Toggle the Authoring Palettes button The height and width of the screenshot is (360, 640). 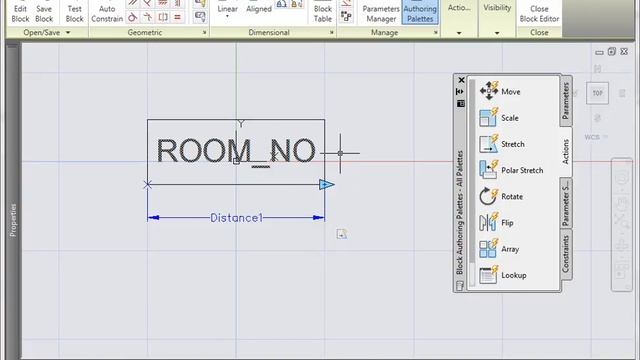point(420,11)
